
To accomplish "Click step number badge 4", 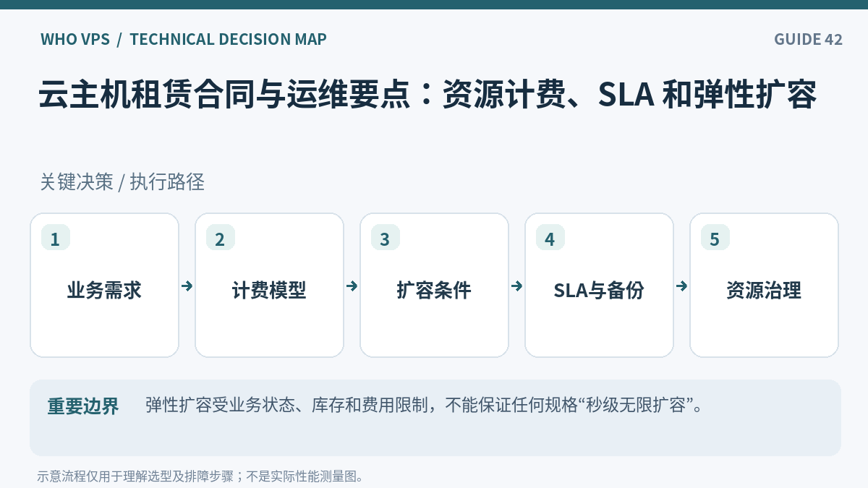I will click(x=550, y=239).
